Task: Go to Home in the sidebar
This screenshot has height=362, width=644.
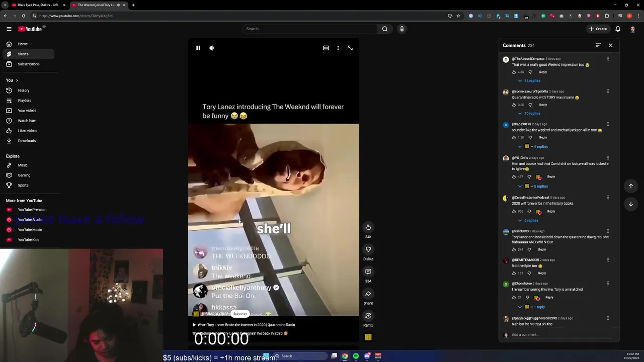Action: tap(28, 44)
